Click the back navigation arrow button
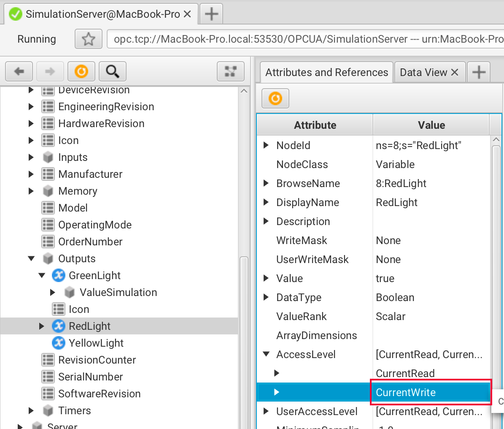The image size is (504, 429). [x=19, y=71]
